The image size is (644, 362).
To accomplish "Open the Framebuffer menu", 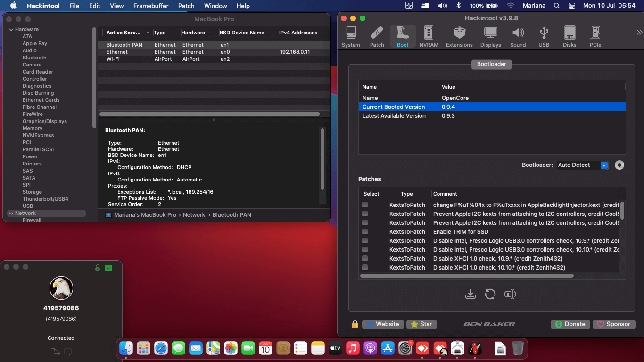I will pyautogui.click(x=151, y=6).
